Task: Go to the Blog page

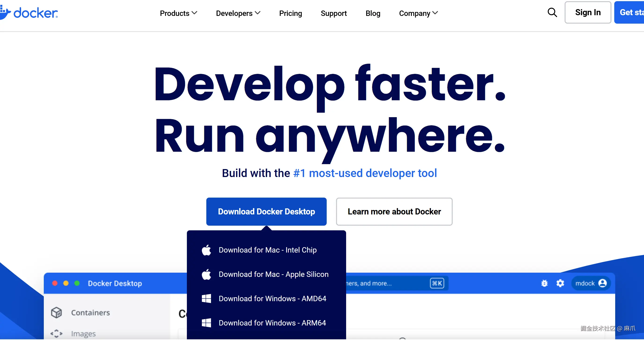Action: 373,13
